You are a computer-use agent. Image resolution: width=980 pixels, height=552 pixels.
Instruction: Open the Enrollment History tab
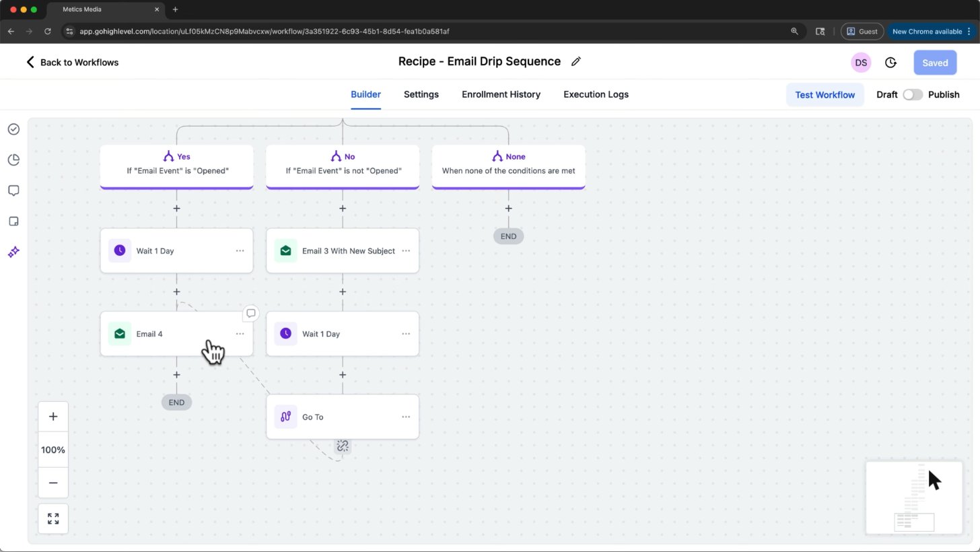(501, 95)
